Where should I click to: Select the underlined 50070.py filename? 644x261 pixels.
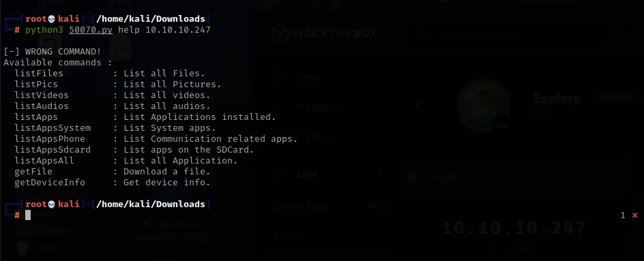click(90, 30)
